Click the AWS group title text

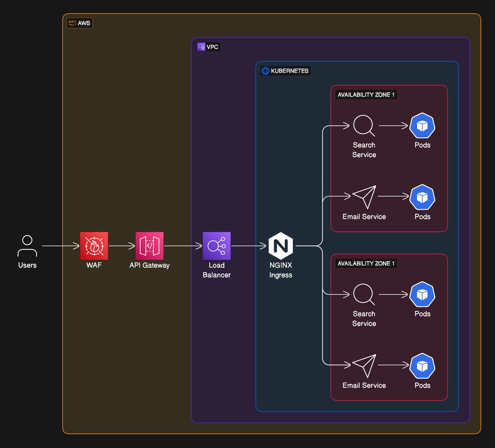click(x=84, y=23)
